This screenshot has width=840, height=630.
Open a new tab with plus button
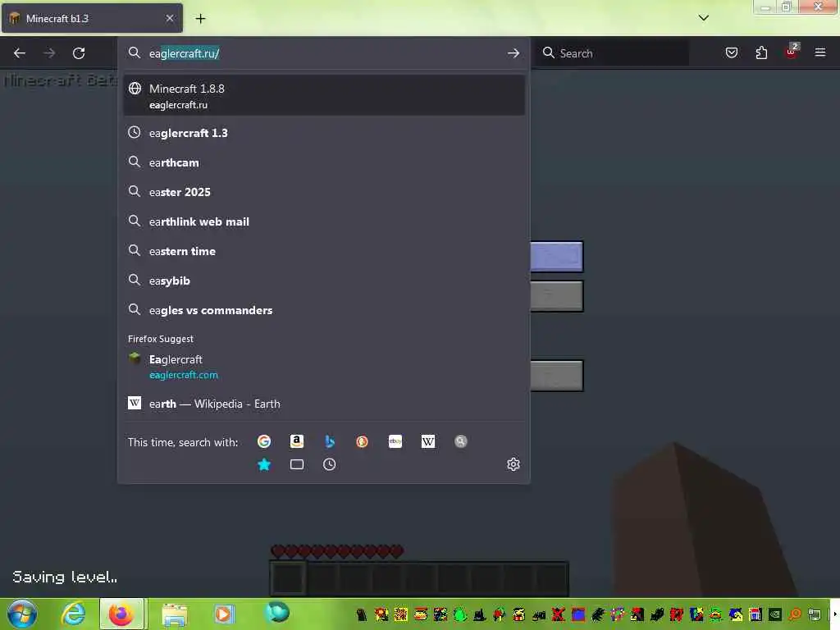[200, 19]
